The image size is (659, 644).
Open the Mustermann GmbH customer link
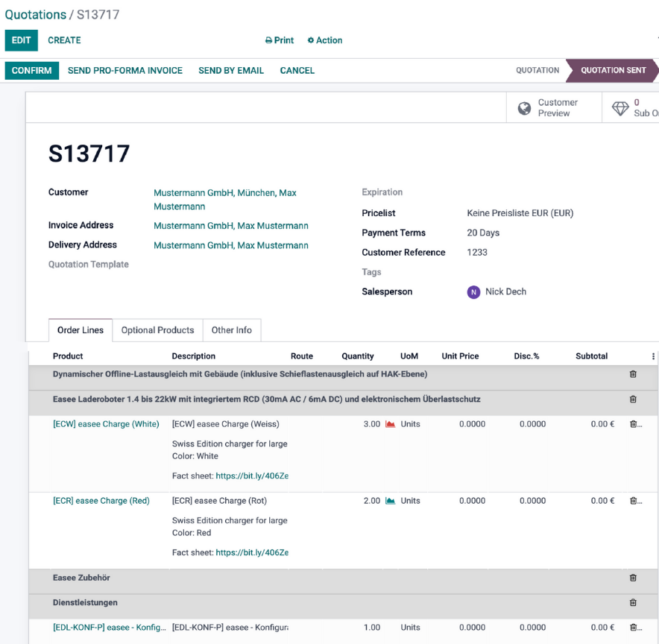(x=224, y=193)
